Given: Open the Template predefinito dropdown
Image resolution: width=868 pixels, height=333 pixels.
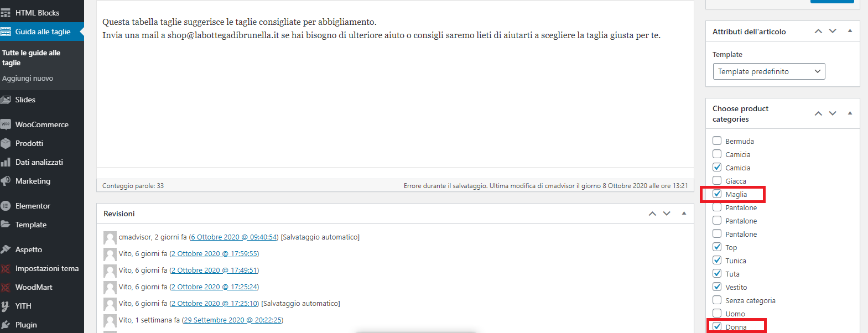Looking at the screenshot, I should [769, 71].
